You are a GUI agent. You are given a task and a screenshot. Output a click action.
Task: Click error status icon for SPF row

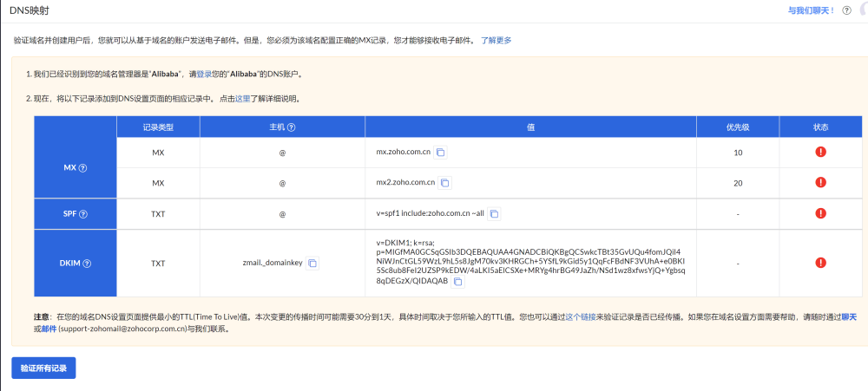pos(820,213)
